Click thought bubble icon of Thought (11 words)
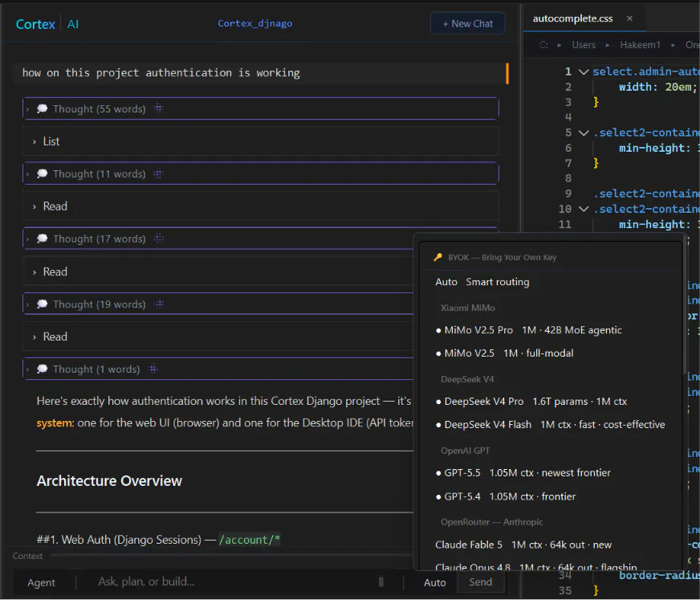The image size is (700, 600). click(x=42, y=173)
